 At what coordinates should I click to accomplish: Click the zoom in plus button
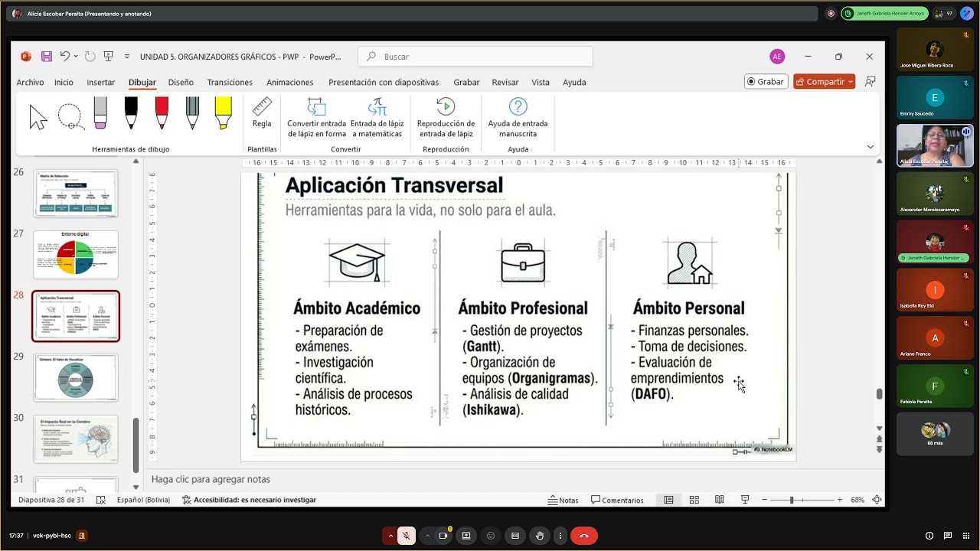840,500
